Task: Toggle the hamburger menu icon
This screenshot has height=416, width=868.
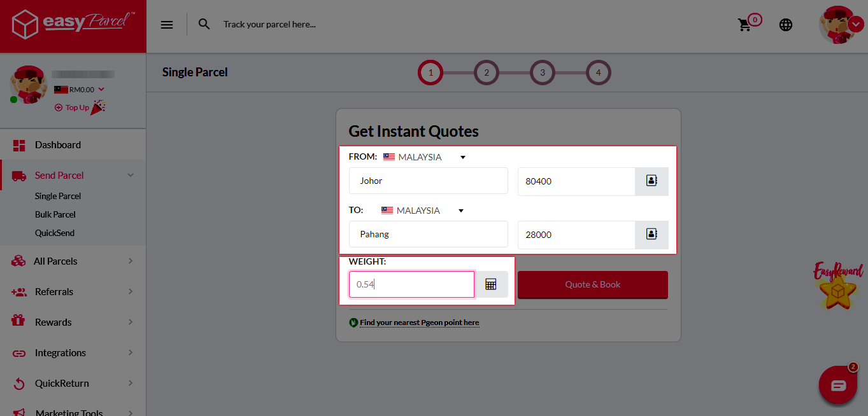Action: [x=167, y=25]
